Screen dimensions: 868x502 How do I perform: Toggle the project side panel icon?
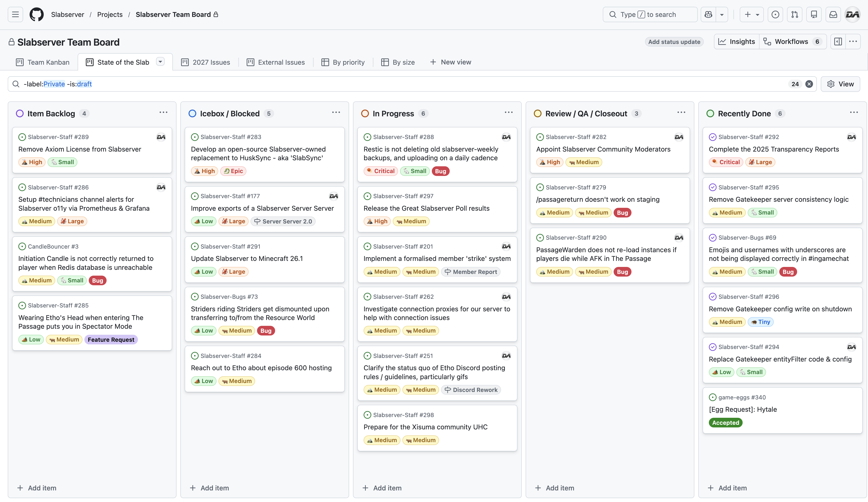pyautogui.click(x=838, y=42)
